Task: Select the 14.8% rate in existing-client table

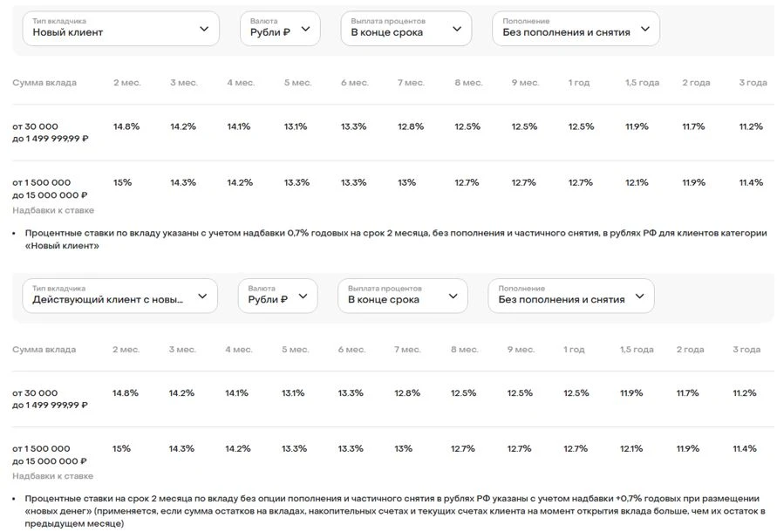Action: point(125,392)
